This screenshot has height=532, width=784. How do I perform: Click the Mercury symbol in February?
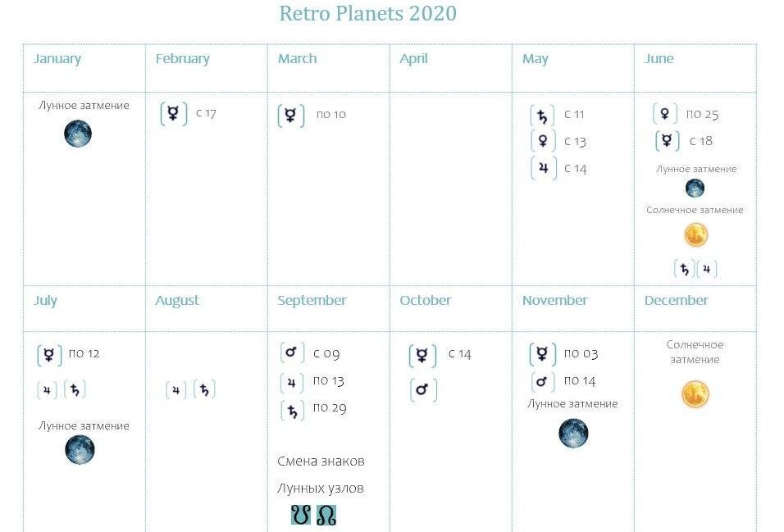[174, 113]
